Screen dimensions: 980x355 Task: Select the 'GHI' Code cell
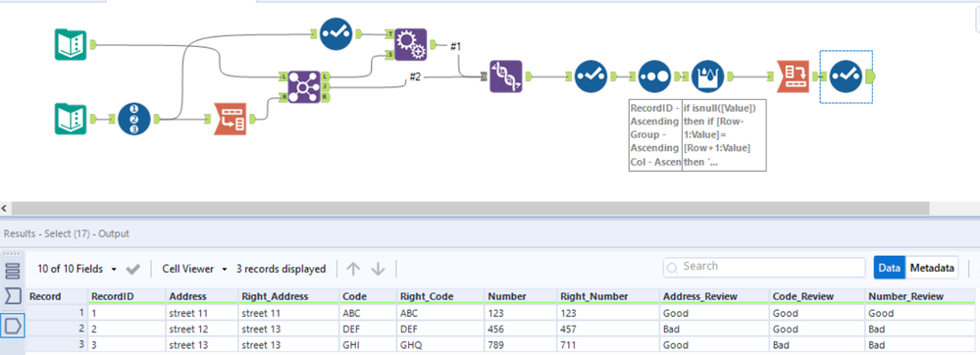pos(367,344)
